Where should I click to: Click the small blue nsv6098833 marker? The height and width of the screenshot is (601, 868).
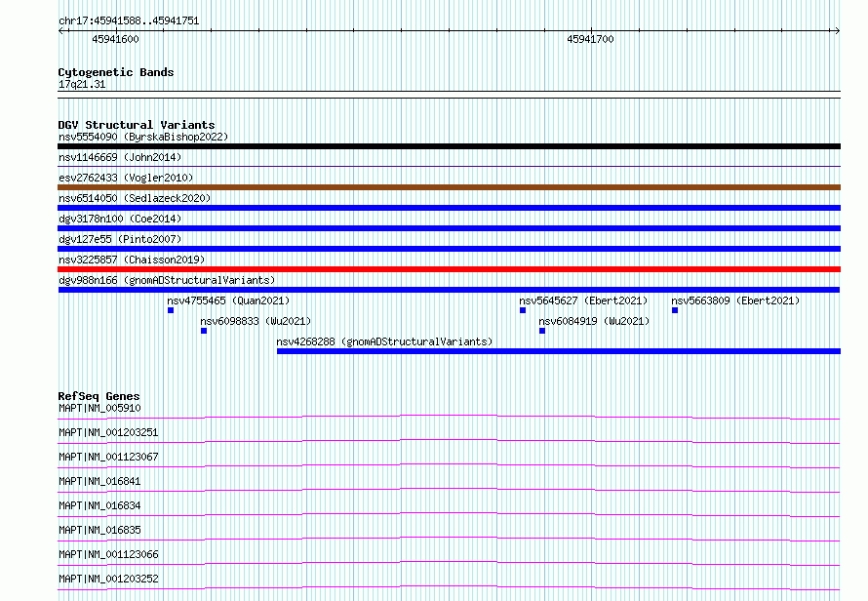coord(204,331)
